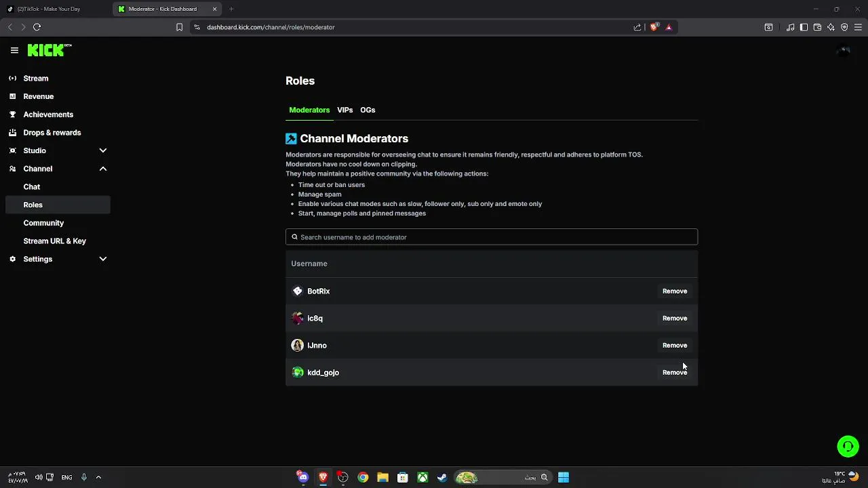Screen dimensions: 868x488
Task: Switch to the VIPs tab
Action: 344,110
